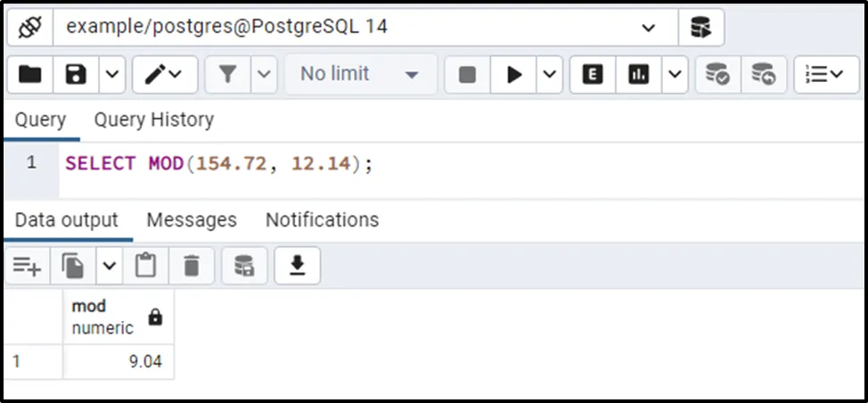Expand the save options arrow

click(111, 74)
